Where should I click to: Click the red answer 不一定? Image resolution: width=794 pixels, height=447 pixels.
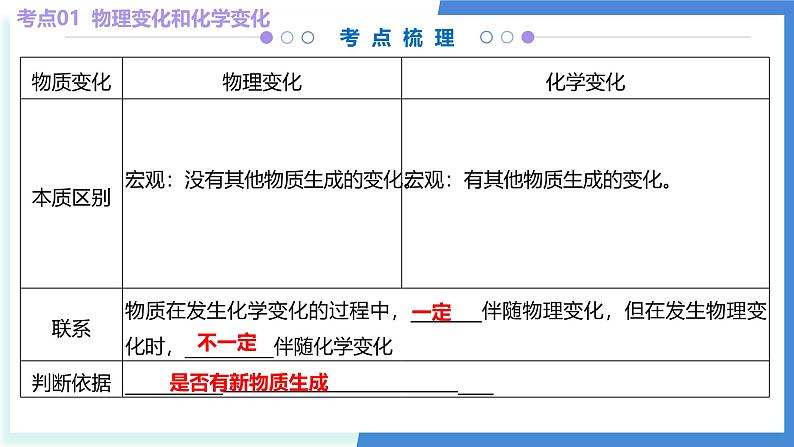(227, 343)
